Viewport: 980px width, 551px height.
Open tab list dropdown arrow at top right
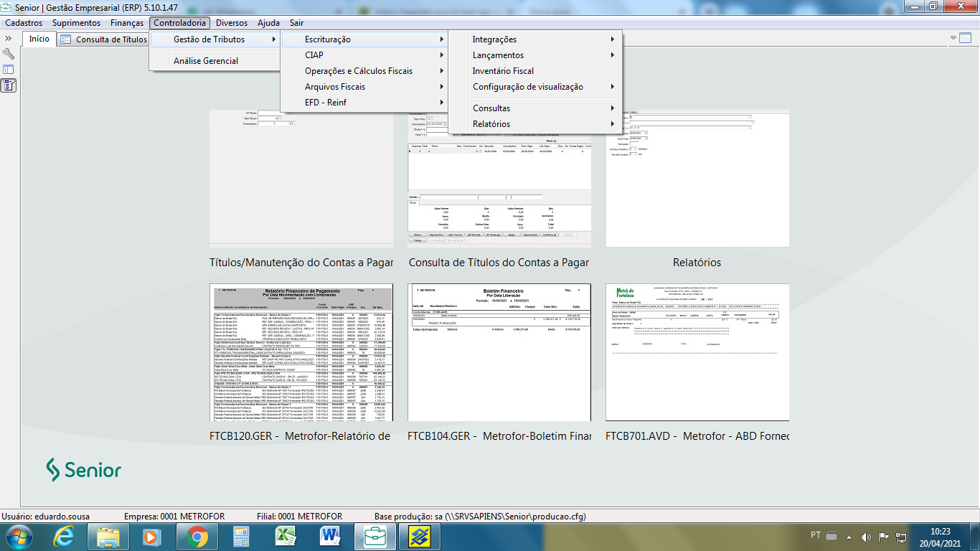(953, 38)
